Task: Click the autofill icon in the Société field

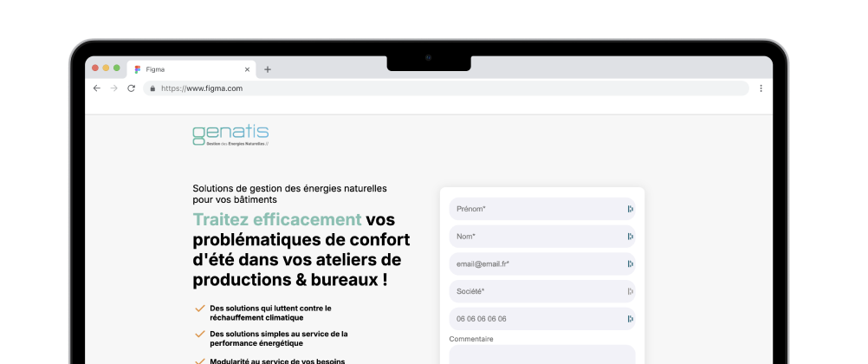Action: click(630, 291)
